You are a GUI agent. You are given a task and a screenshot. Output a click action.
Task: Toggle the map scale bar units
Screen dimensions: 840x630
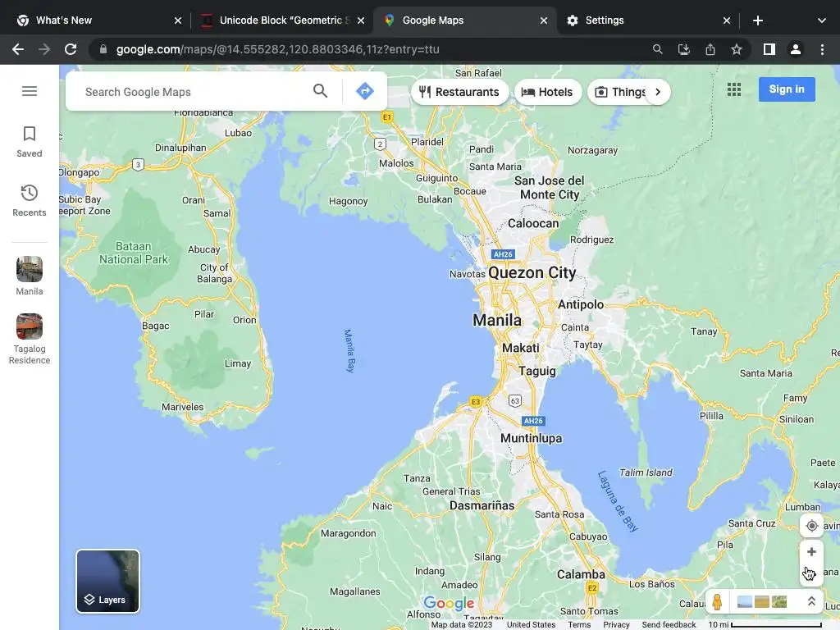[x=765, y=624]
